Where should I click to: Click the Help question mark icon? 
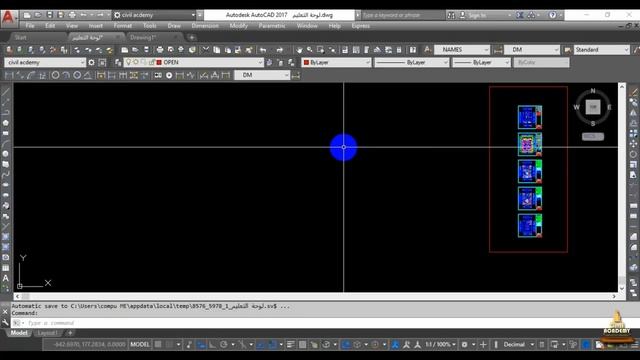[552, 15]
